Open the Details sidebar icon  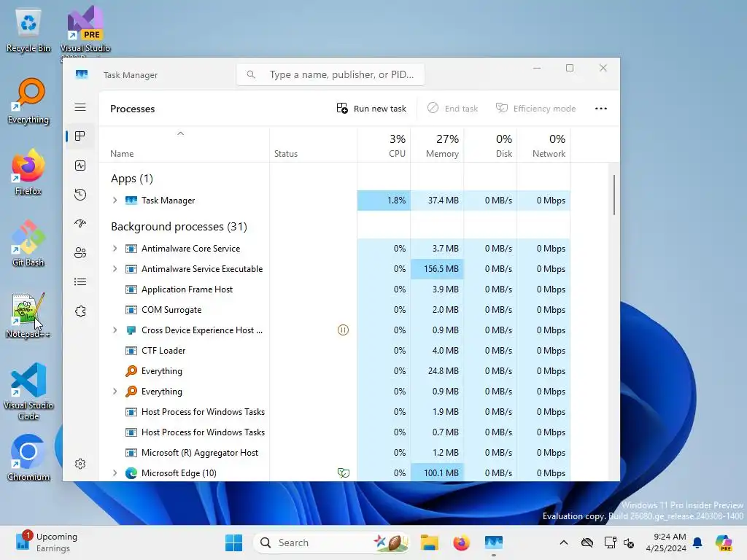[x=80, y=282]
